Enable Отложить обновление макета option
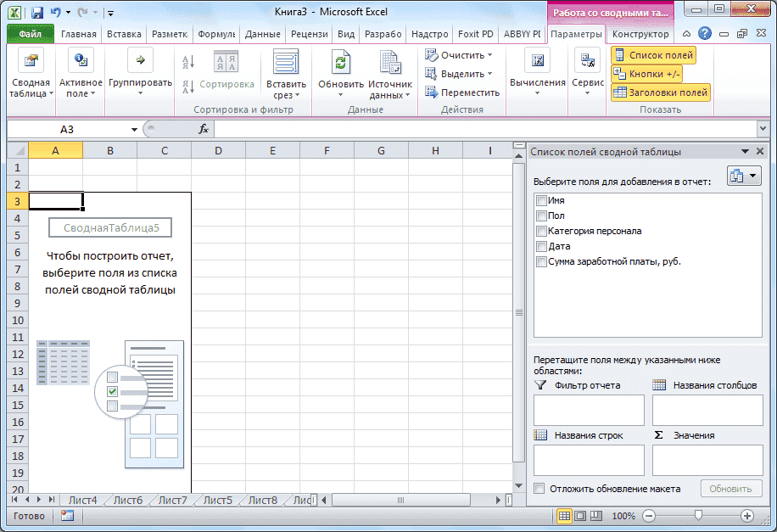The width and height of the screenshot is (777, 532). coord(539,489)
